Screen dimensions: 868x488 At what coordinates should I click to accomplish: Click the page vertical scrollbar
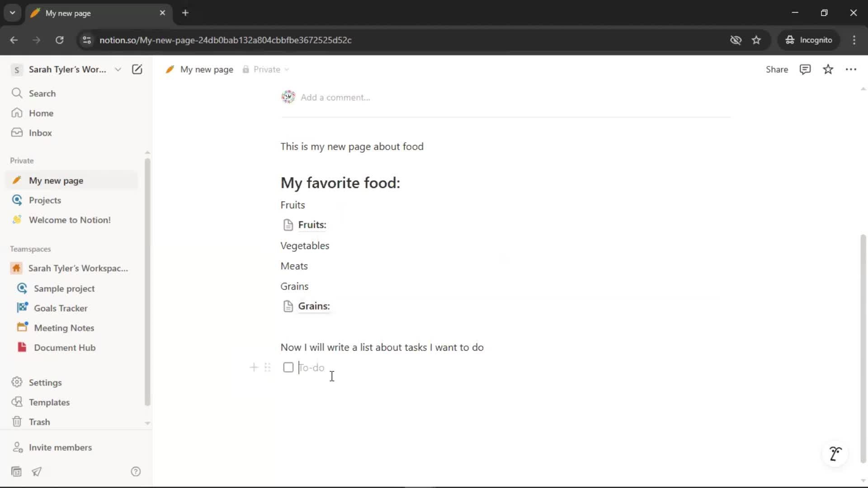tap(863, 348)
